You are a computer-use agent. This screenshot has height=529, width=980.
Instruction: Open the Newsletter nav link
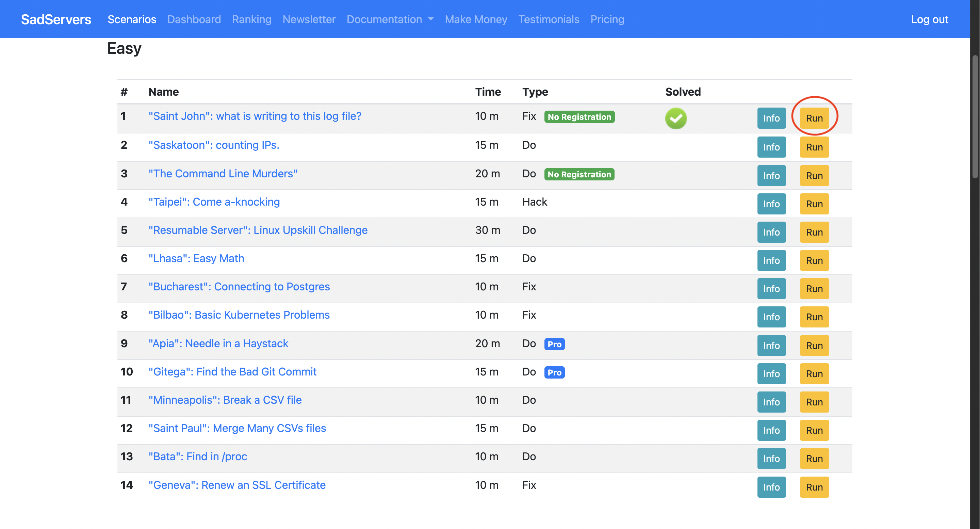point(309,19)
